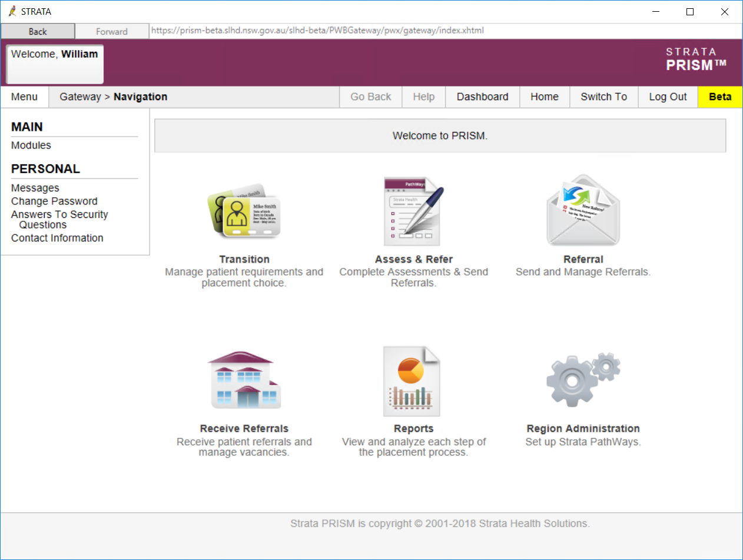The width and height of the screenshot is (743, 560).
Task: Open the Menu item
Action: [x=24, y=97]
